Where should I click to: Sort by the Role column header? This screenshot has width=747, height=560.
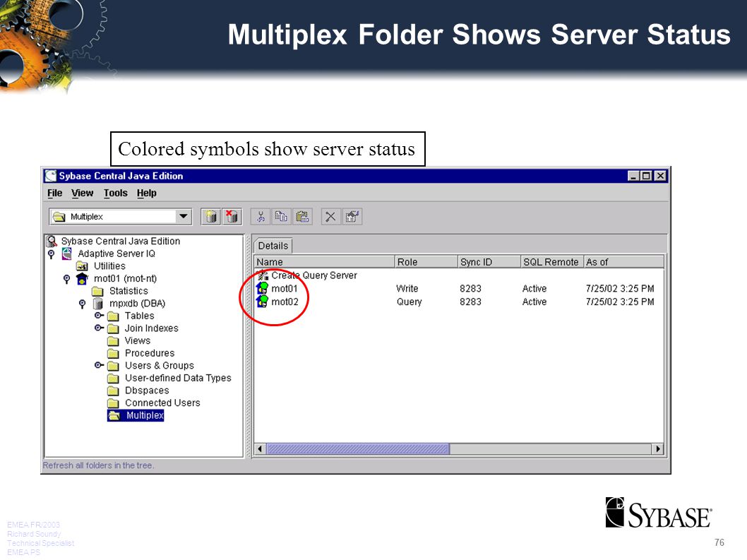pos(426,262)
